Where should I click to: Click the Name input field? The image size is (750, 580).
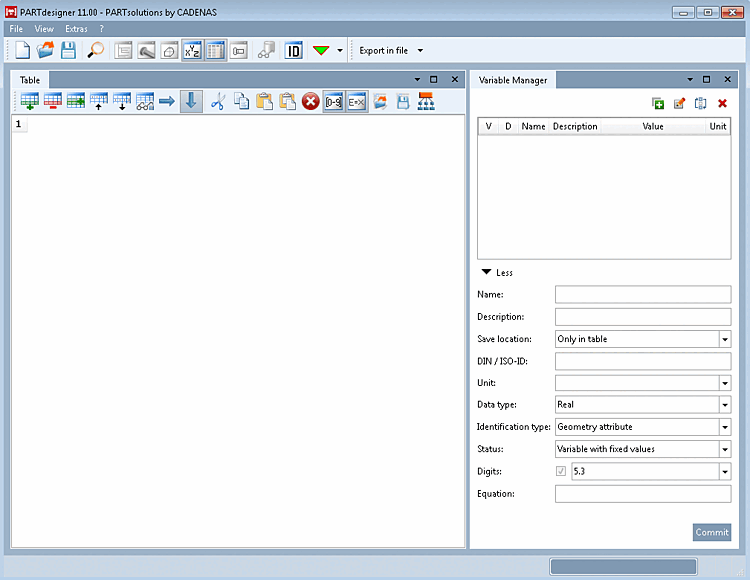[643, 294]
